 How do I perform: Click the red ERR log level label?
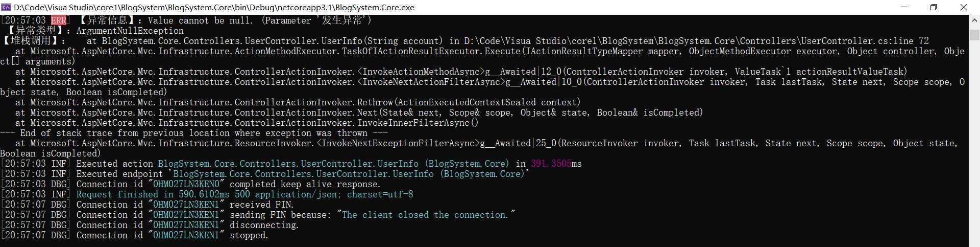click(59, 20)
